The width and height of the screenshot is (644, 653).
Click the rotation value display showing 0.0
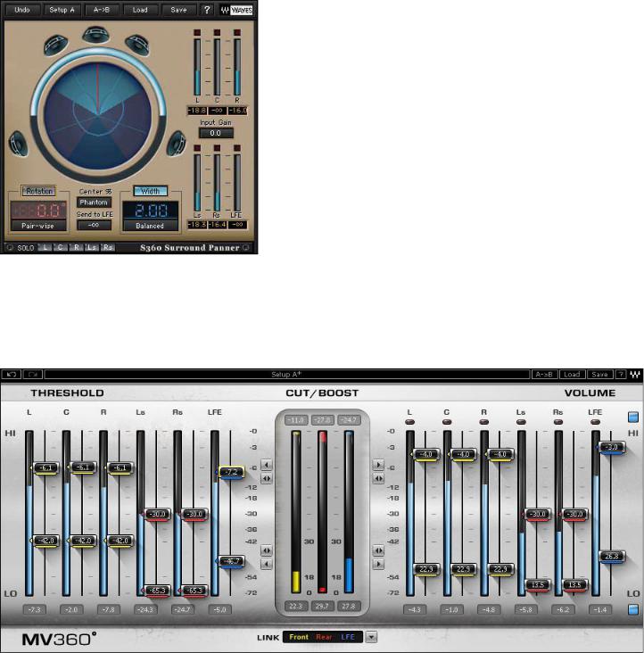point(38,211)
